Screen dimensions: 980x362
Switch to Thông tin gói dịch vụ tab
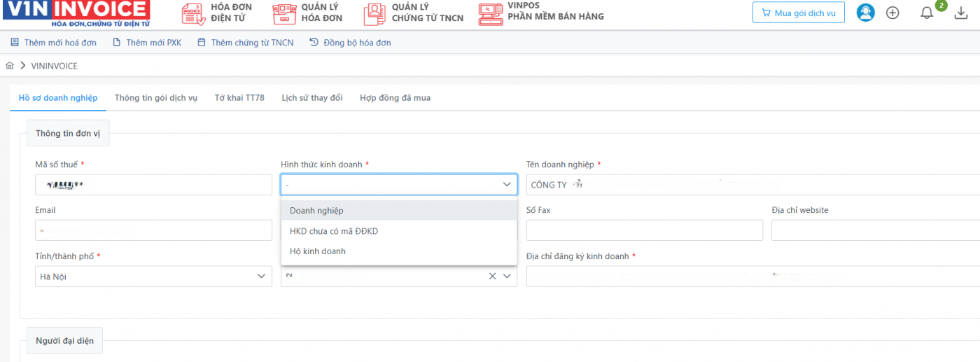pyautogui.click(x=156, y=98)
